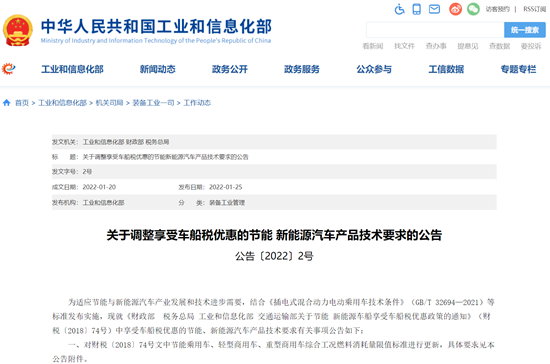Click the 发文字号 value 2号
Screen dimensions: 550x364
click(87, 172)
